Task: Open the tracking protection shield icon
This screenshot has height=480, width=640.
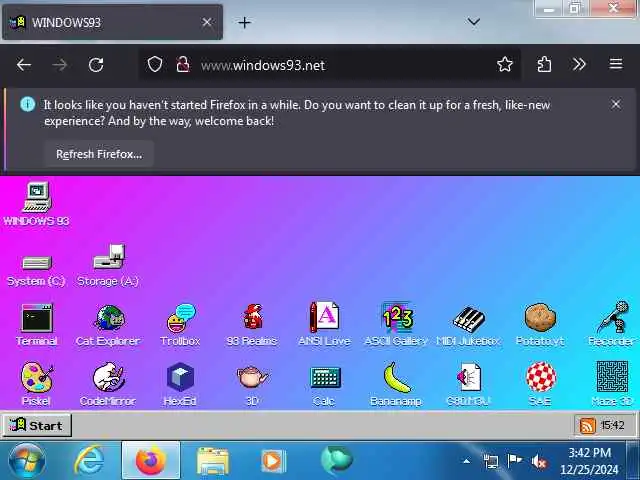Action: (x=155, y=64)
